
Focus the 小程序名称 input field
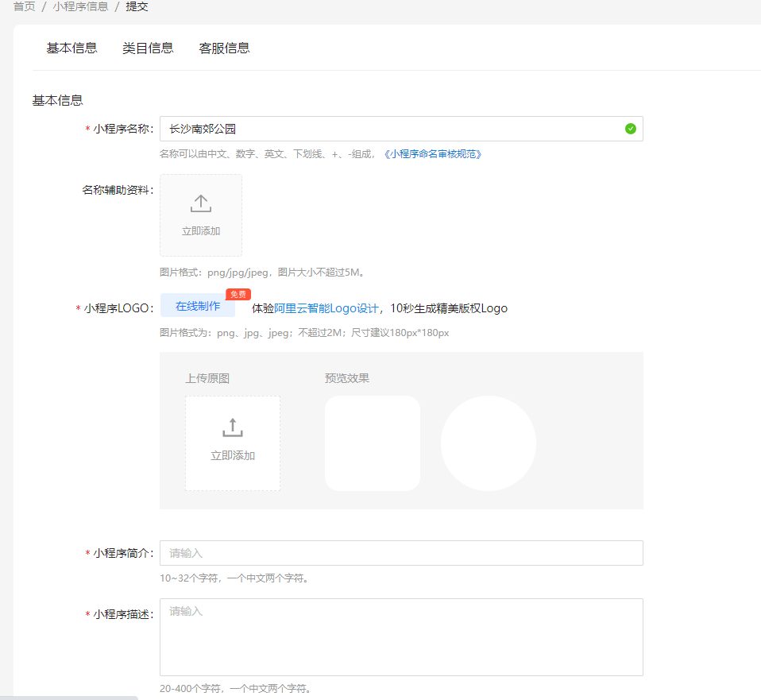click(389, 129)
